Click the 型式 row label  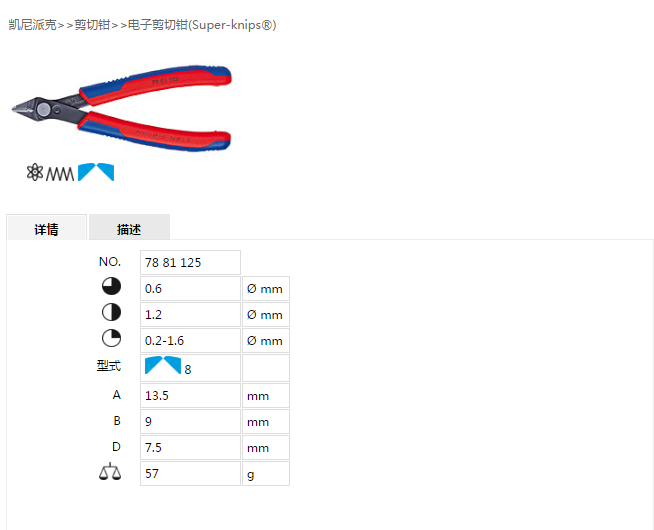(109, 366)
